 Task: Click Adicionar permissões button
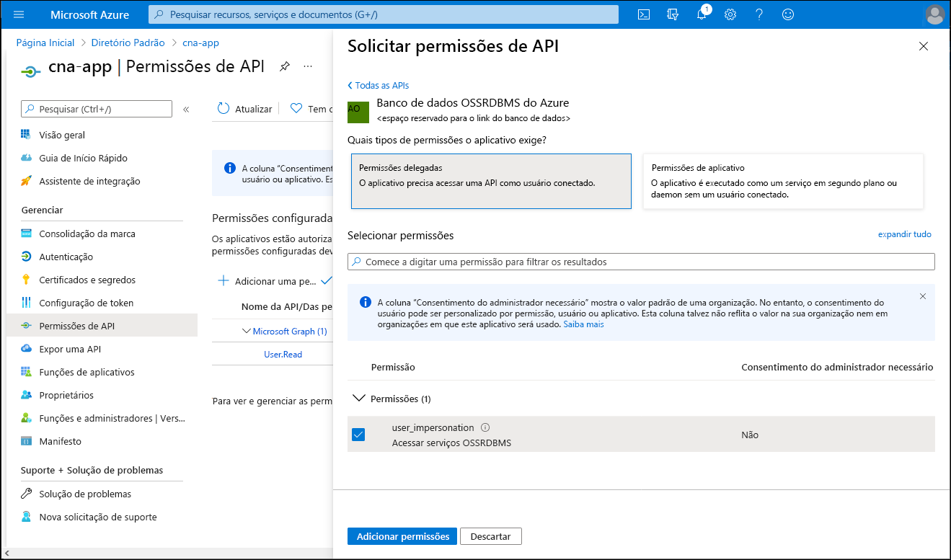point(402,536)
